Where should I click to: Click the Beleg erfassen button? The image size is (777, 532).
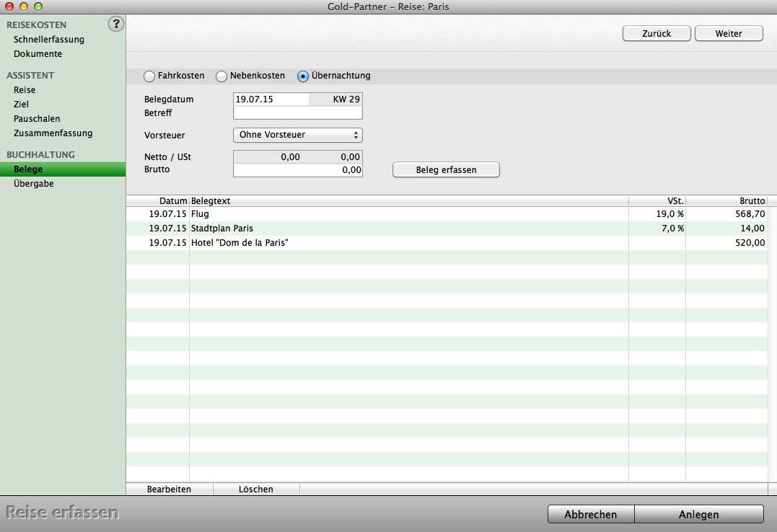pyautogui.click(x=446, y=170)
